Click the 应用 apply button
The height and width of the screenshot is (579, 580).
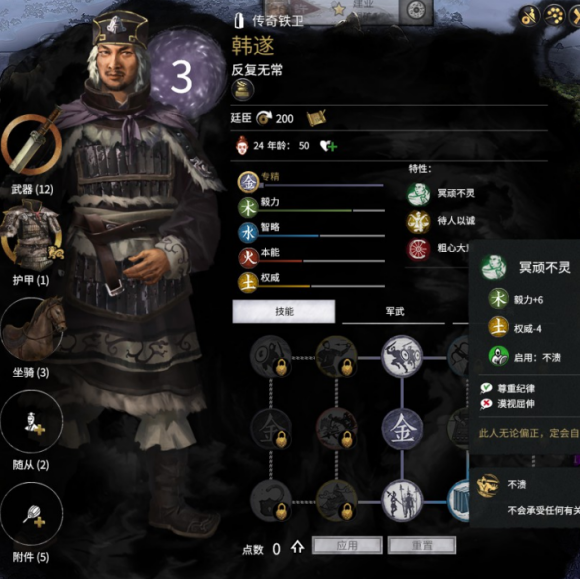(347, 545)
